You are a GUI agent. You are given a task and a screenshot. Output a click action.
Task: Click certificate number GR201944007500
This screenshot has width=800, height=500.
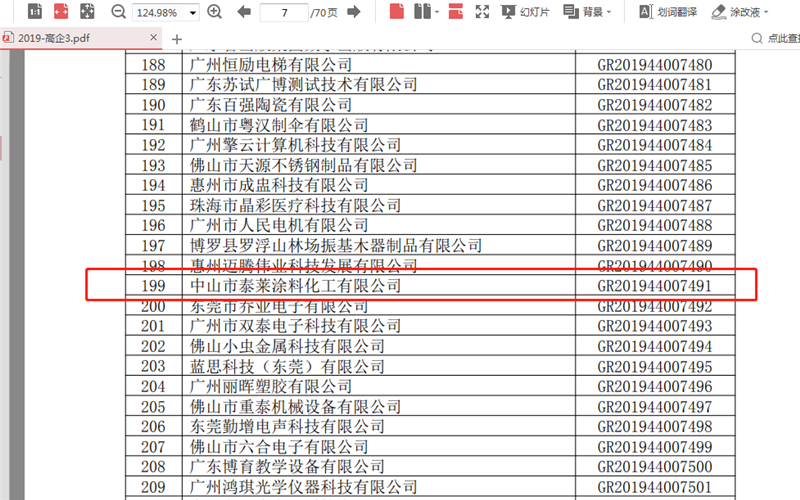click(655, 467)
